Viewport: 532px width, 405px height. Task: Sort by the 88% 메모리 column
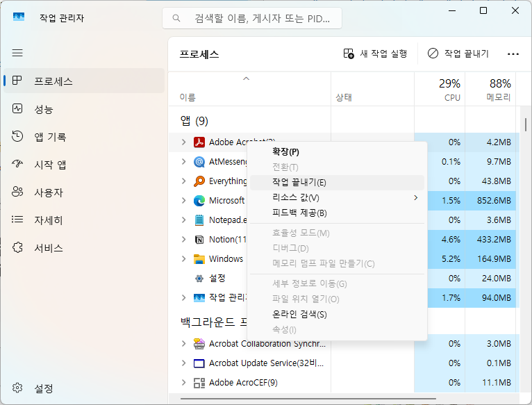coord(490,90)
